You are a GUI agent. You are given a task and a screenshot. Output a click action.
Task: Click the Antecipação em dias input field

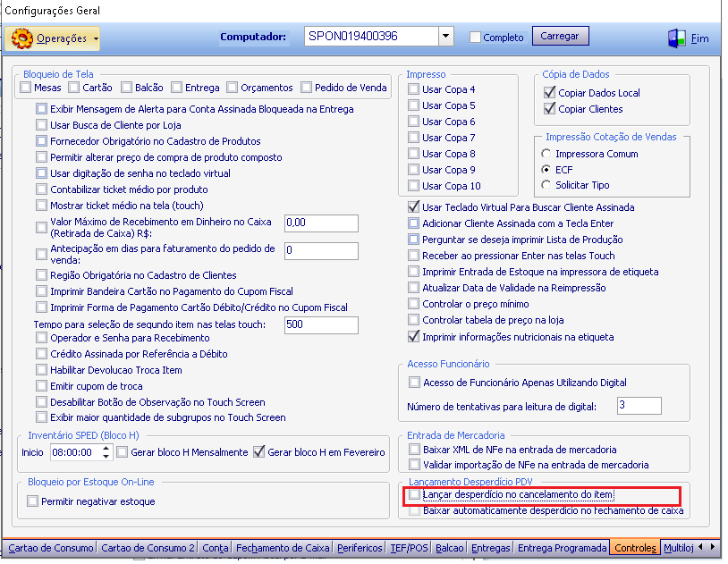(321, 251)
